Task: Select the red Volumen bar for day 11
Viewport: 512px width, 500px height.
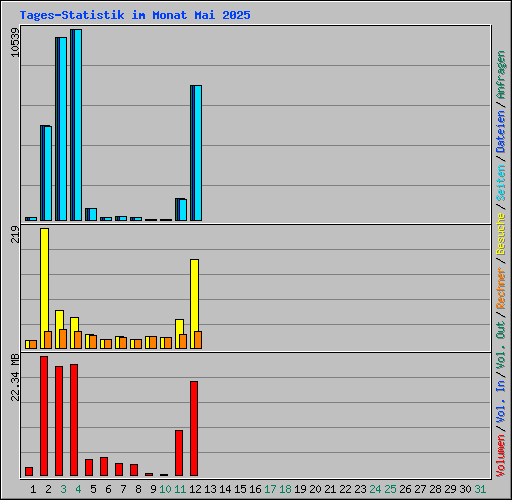Action: (x=179, y=453)
